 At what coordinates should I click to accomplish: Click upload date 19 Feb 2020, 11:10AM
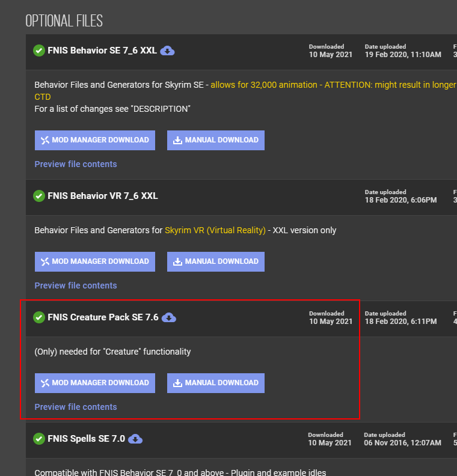403,55
